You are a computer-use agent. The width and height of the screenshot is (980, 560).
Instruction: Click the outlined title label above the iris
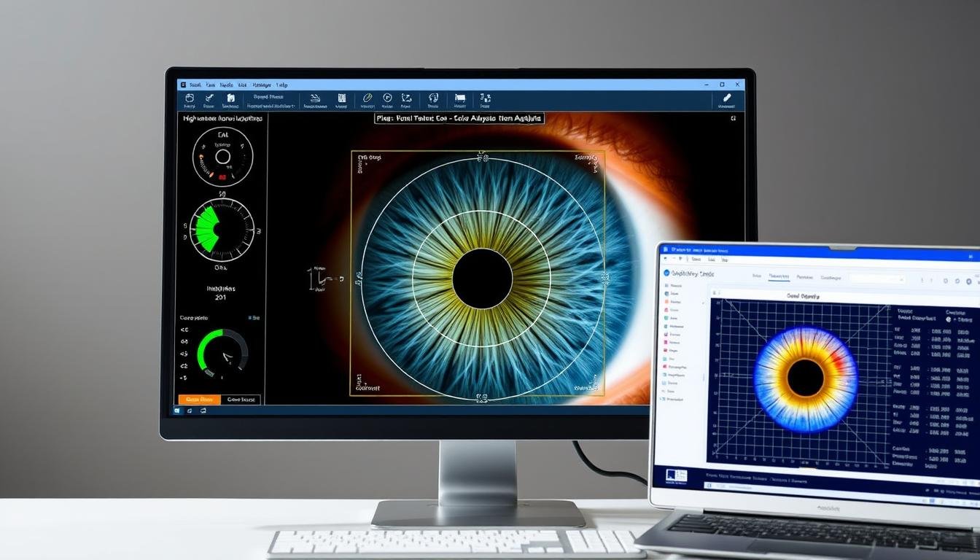[459, 117]
